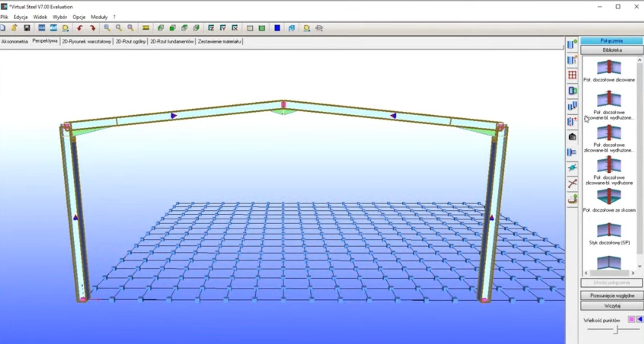
Task: Expand the Biblioteka library section
Action: [x=612, y=50]
